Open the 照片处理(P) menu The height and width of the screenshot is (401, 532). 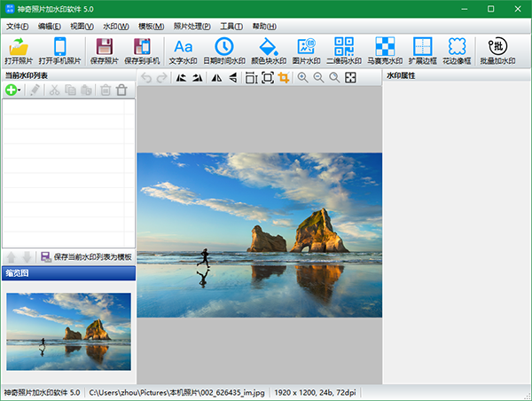(x=192, y=27)
